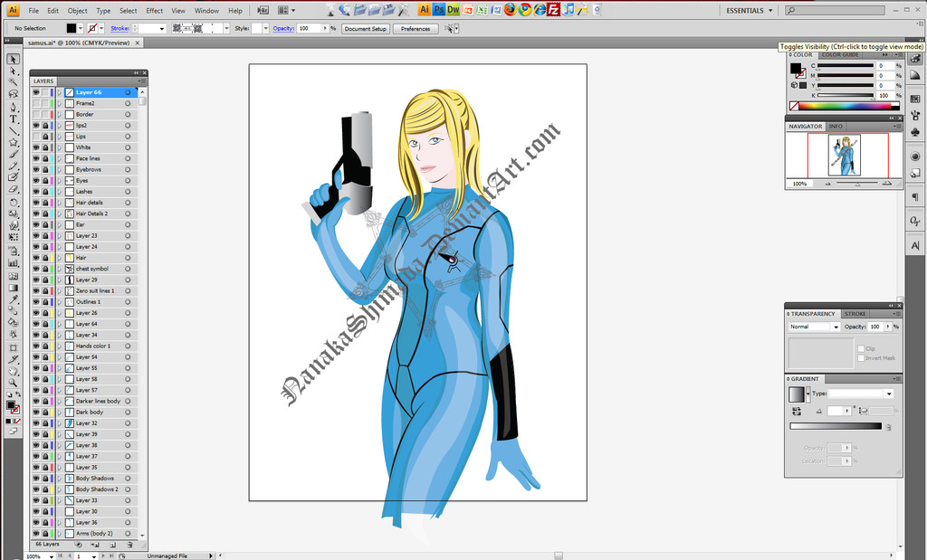927x560 pixels.
Task: Hide the lips2 layer
Action: tap(36, 126)
